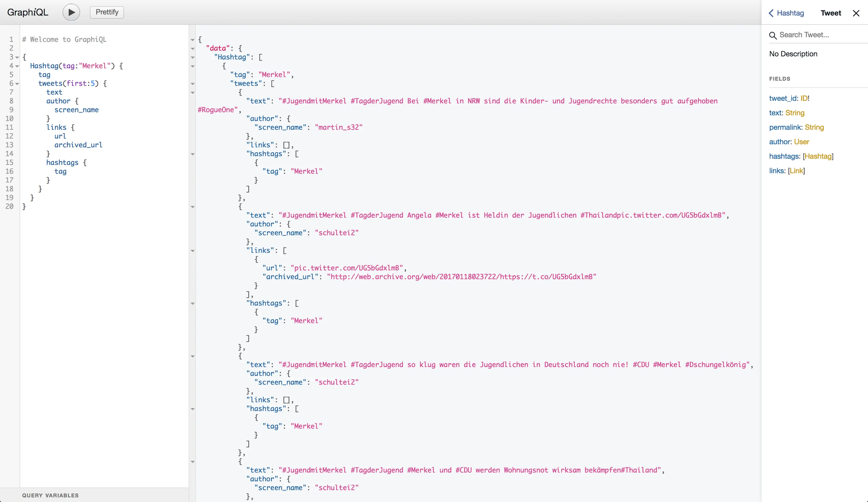Viewport: 868px width, 502px height.
Task: Run the query with the play button
Action: tap(71, 12)
